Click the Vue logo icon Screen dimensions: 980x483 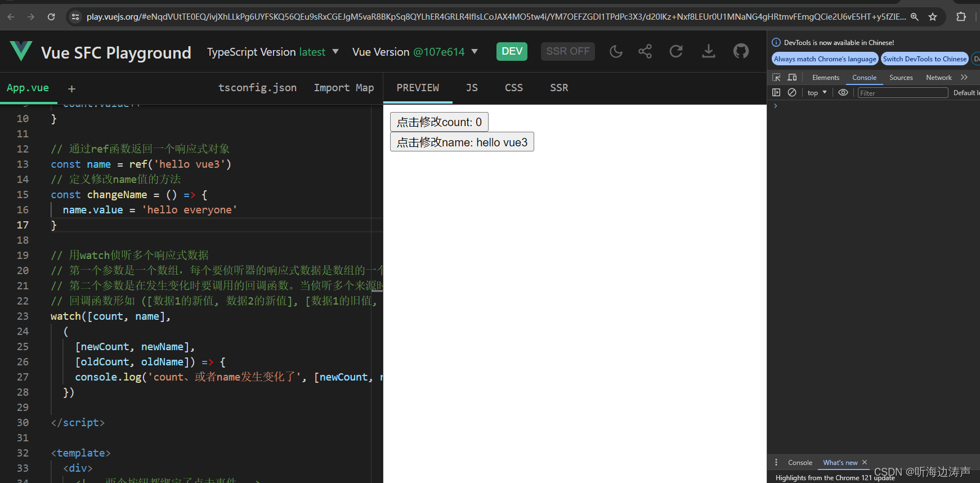[21, 51]
